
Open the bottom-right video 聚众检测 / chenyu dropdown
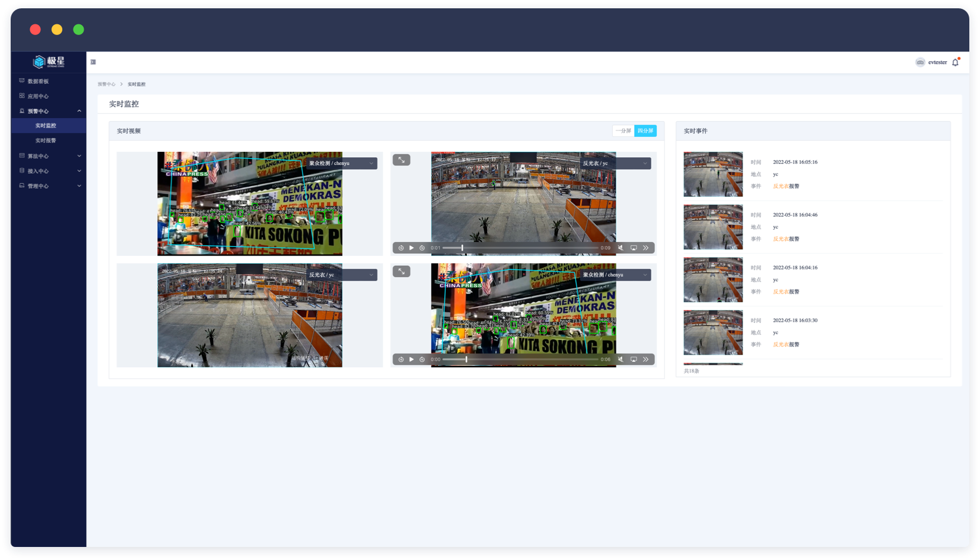coord(615,275)
